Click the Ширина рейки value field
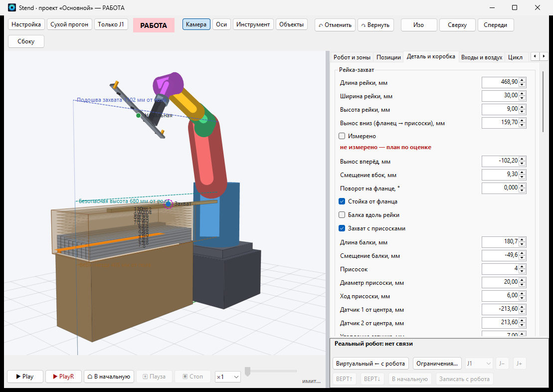Image resolution: width=553 pixels, height=392 pixels. (x=501, y=96)
